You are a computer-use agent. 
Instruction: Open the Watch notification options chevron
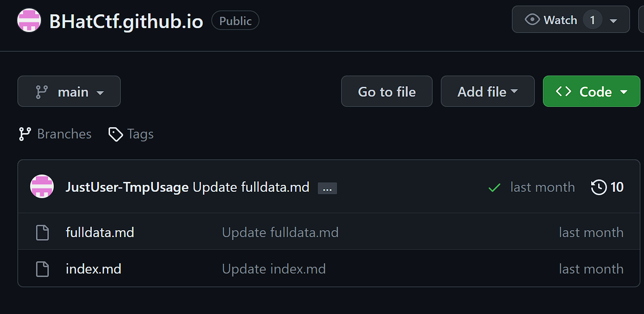(614, 20)
